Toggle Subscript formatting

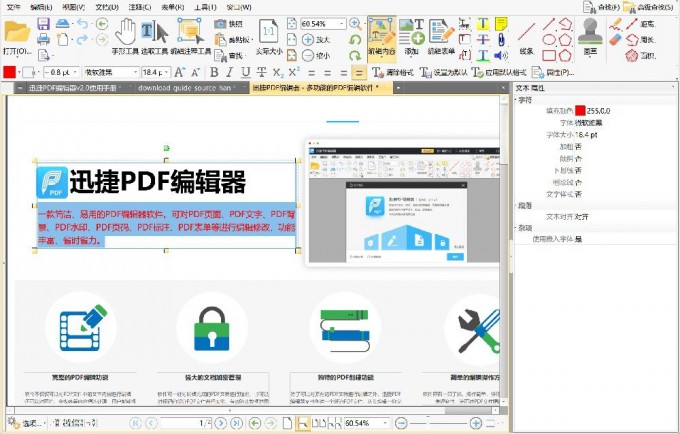[278, 72]
